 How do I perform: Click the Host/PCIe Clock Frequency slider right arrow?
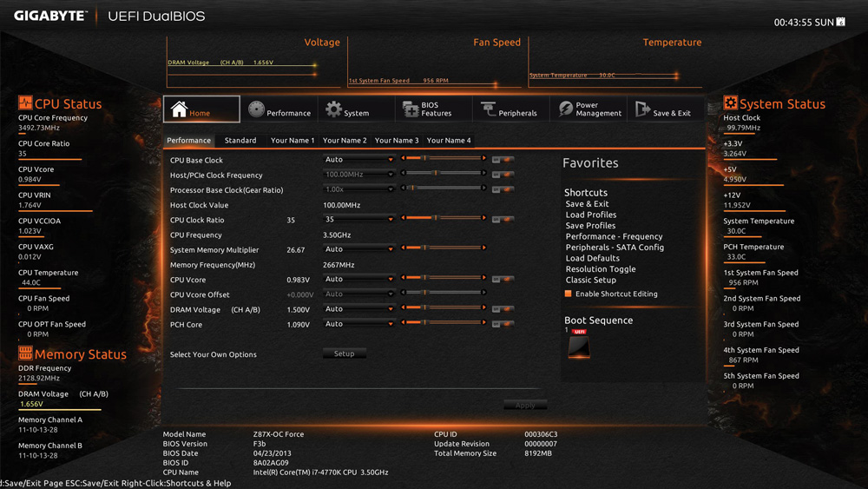(483, 174)
